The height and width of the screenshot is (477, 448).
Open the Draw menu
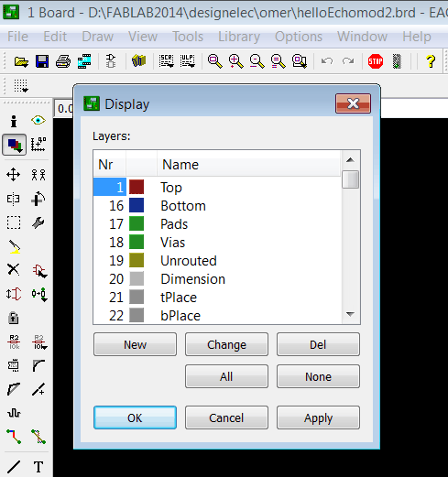point(98,37)
